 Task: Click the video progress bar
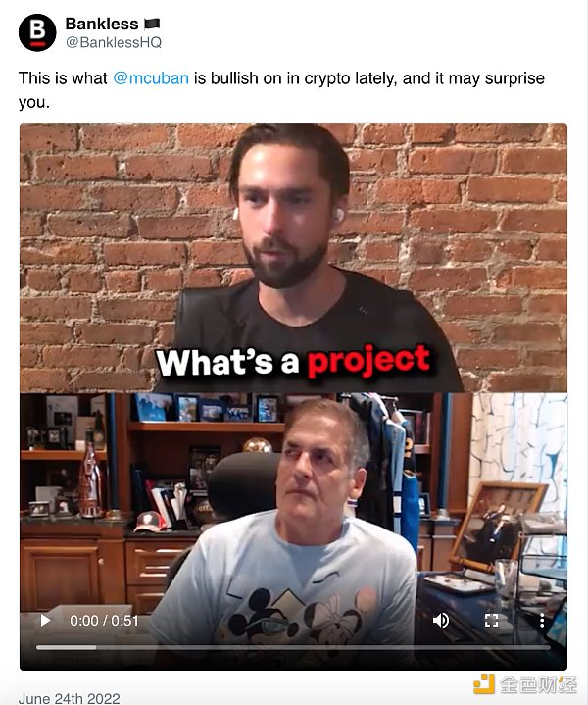click(293, 647)
